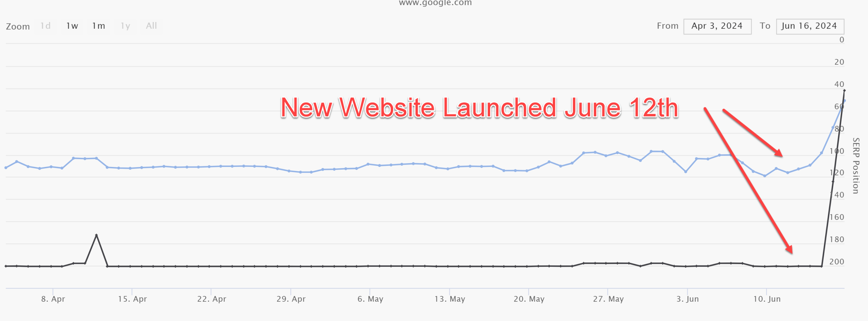The height and width of the screenshot is (321, 868).
Task: Click the www.google.com chart title
Action: (x=435, y=3)
